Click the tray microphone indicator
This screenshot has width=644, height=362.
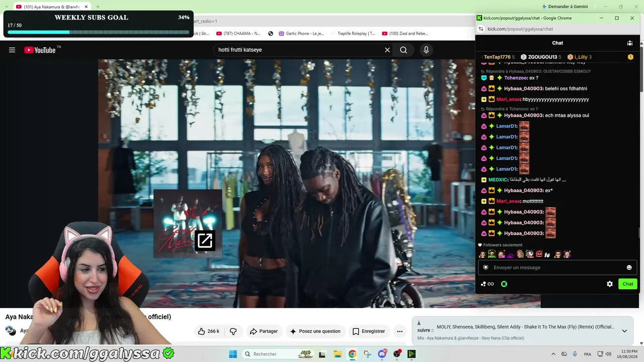click(575, 354)
